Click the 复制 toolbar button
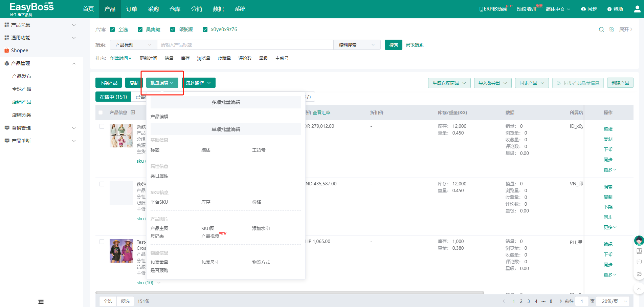Image resolution: width=644 pixels, height=307 pixels. pos(133,83)
